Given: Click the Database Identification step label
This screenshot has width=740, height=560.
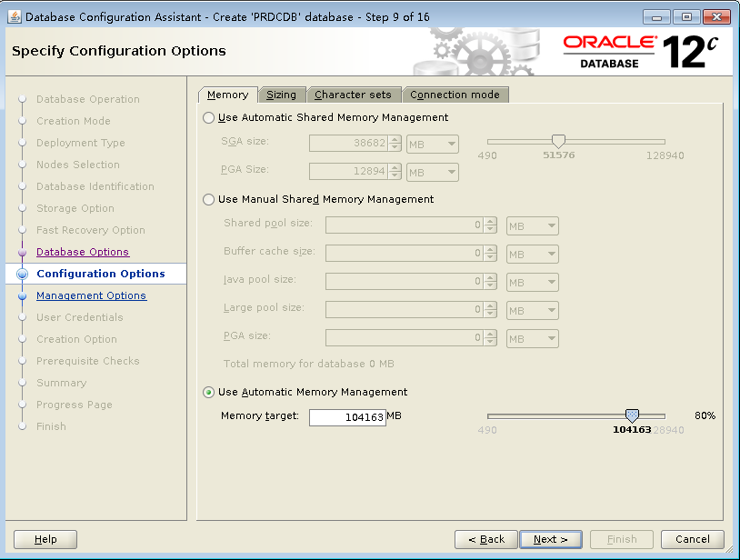Looking at the screenshot, I should 95,186.
